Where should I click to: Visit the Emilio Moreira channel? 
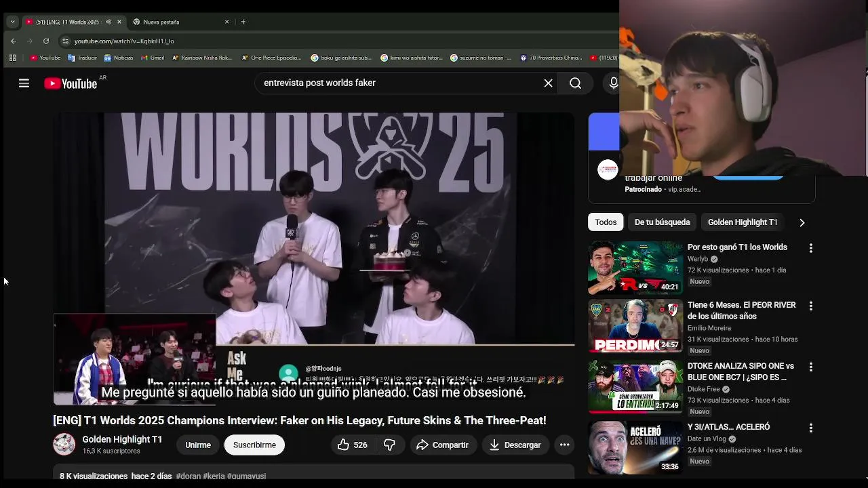tap(709, 328)
